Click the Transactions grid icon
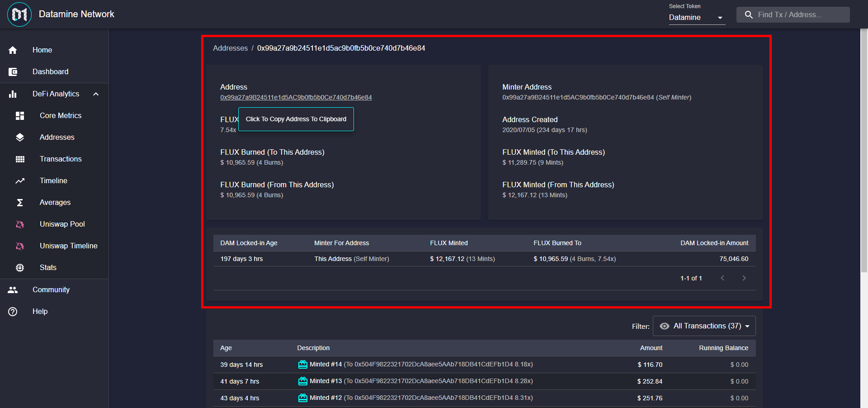 pos(20,159)
